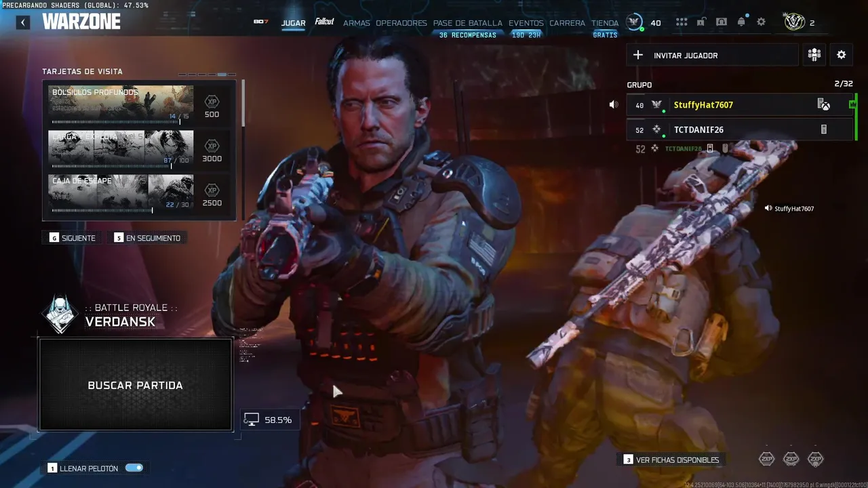Open player rank emblem level 40
868x488 pixels.
635,22
